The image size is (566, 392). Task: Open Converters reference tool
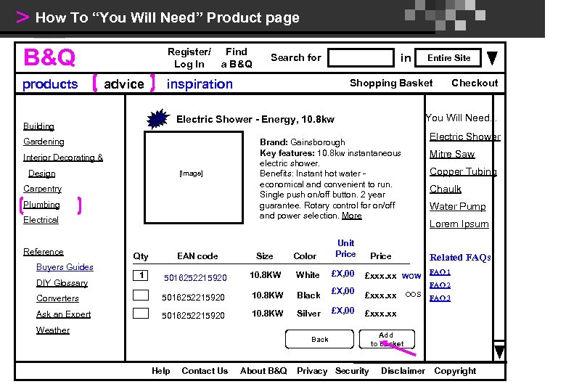pos(57,298)
